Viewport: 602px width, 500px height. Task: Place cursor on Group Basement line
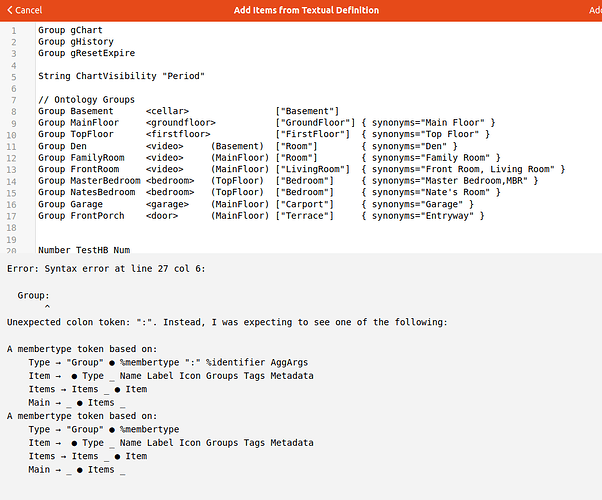(x=83, y=111)
